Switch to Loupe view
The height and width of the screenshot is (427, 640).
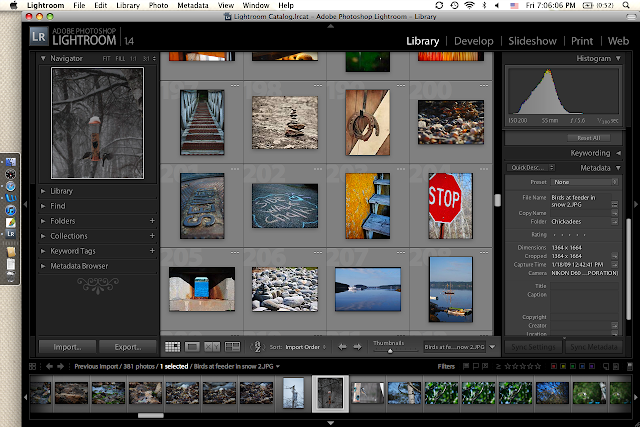pos(193,347)
